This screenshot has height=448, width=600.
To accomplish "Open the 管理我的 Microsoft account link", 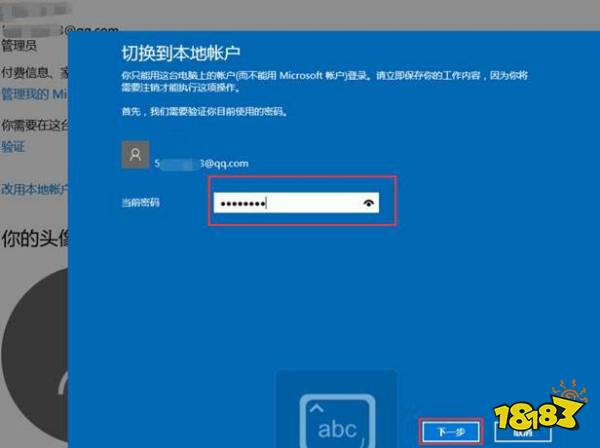I will [x=32, y=93].
